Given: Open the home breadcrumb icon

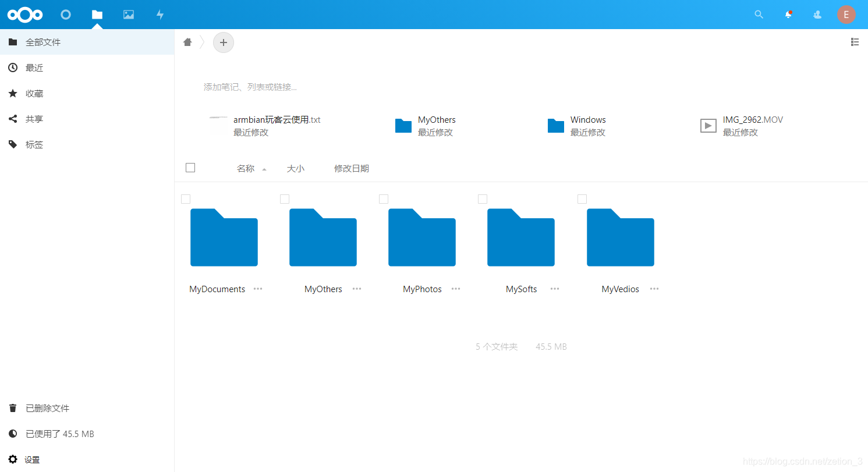Looking at the screenshot, I should click(x=187, y=42).
